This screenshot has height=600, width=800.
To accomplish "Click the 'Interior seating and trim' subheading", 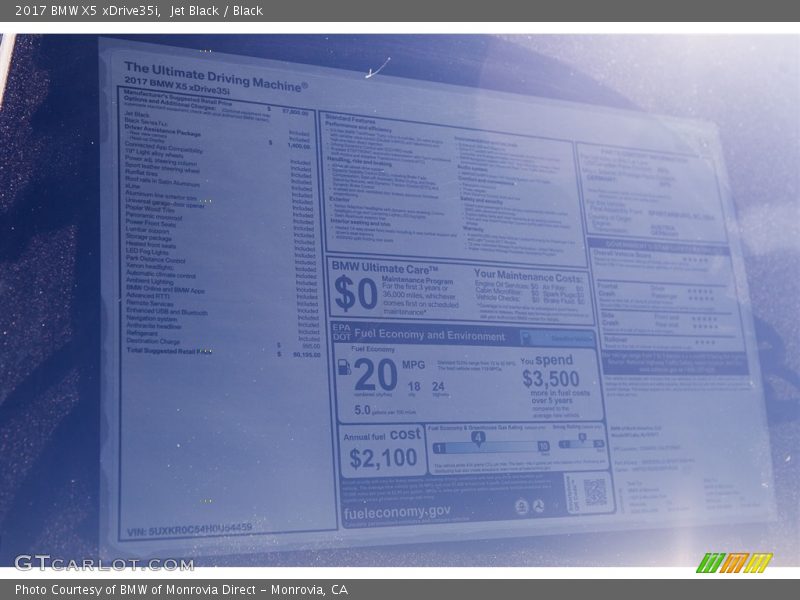I will click(x=360, y=223).
